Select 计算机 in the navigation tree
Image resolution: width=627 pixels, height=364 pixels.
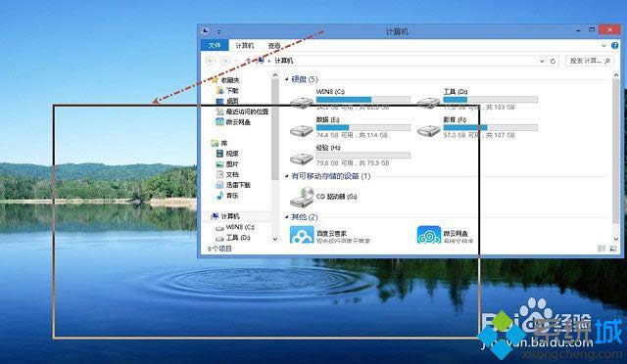click(225, 216)
